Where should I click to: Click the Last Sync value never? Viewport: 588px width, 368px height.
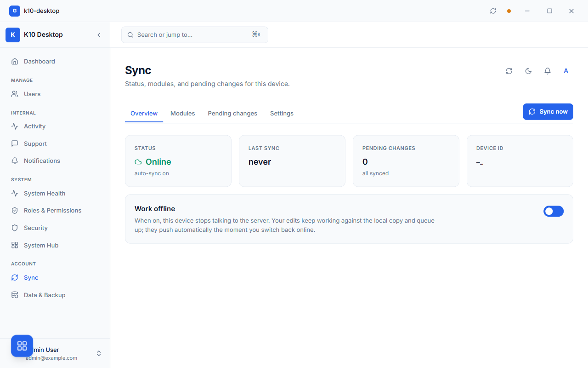coord(260,162)
